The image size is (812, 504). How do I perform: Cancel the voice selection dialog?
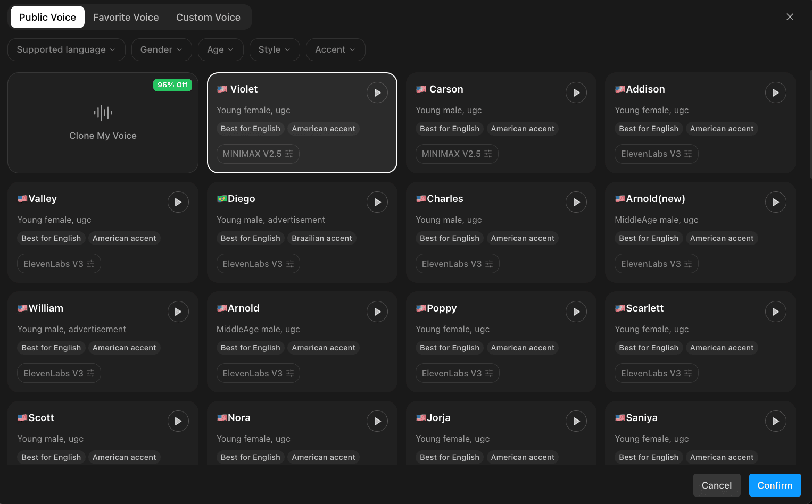[717, 485]
